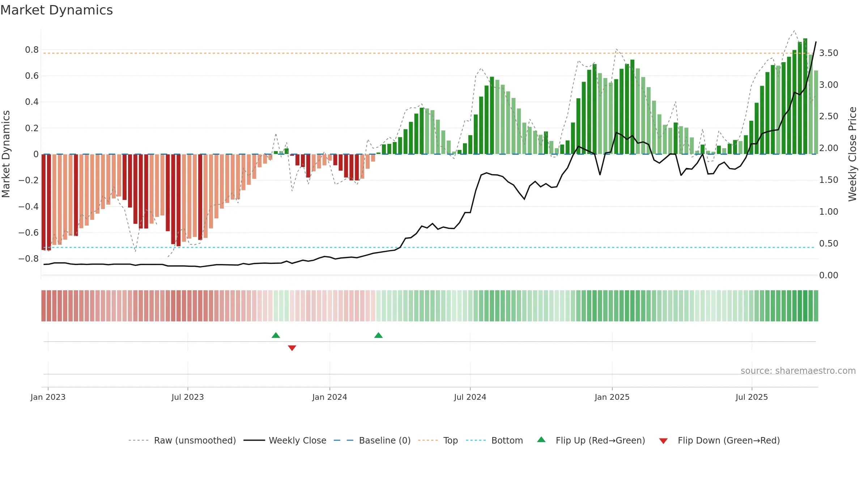
Task: Click the Jul 2024 x-axis label
Action: coord(470,397)
